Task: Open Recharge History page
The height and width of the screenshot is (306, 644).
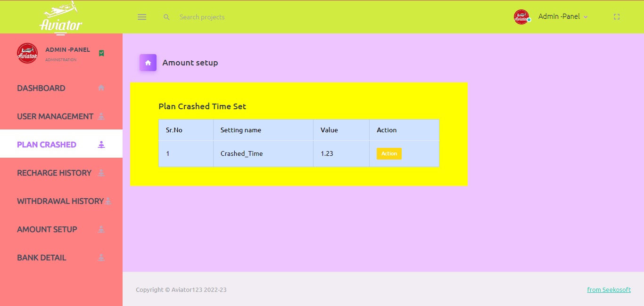Action: click(54, 173)
